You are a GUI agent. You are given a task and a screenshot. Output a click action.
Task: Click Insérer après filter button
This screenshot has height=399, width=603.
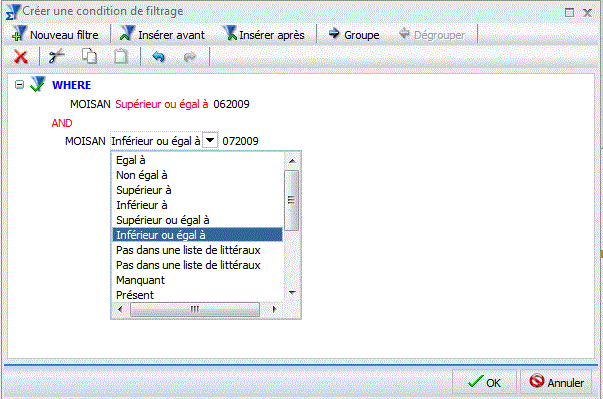tap(263, 35)
